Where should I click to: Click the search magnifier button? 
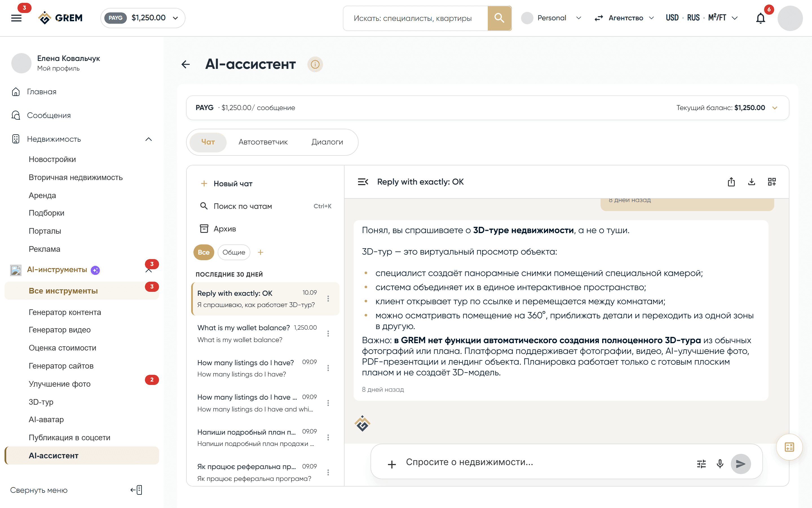pyautogui.click(x=499, y=18)
